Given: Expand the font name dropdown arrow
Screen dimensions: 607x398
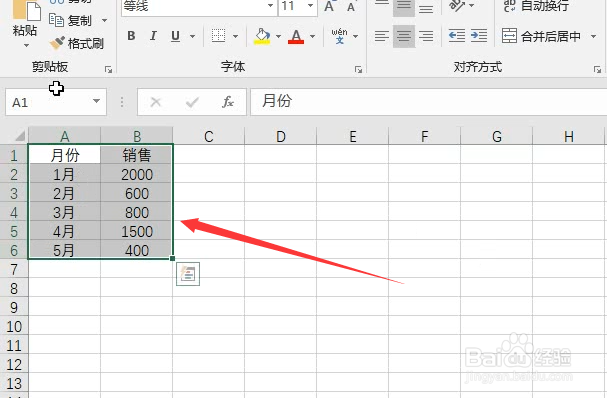Looking at the screenshot, I should pyautogui.click(x=271, y=6).
